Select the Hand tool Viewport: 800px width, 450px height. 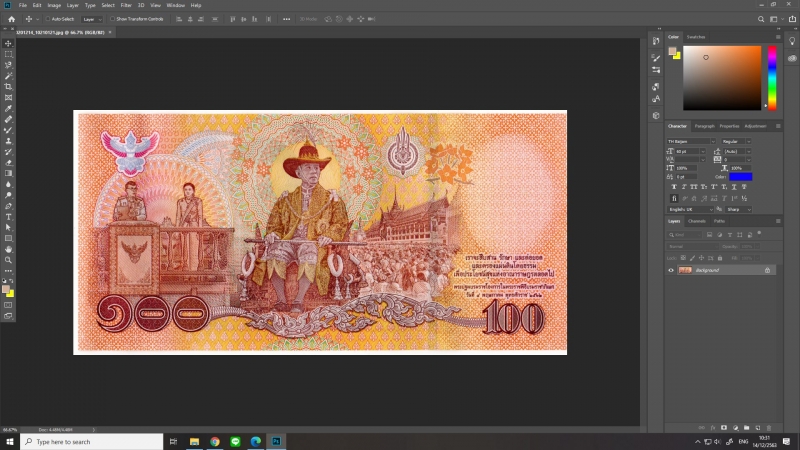[8, 249]
